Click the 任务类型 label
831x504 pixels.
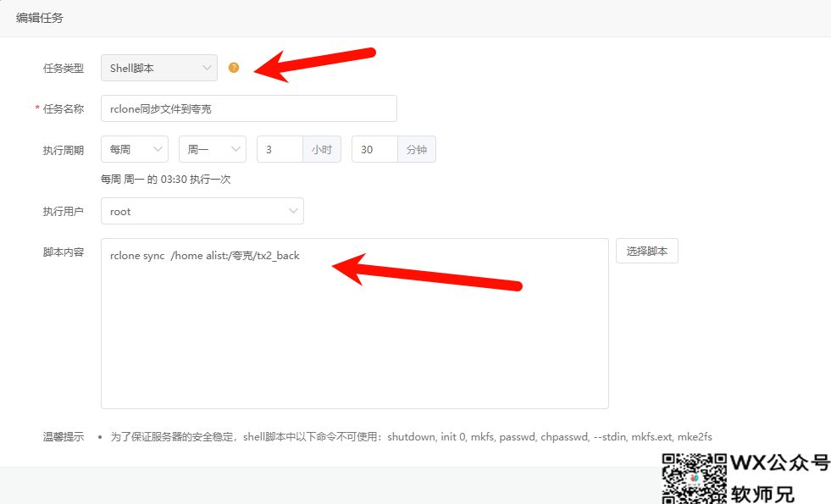pos(63,69)
